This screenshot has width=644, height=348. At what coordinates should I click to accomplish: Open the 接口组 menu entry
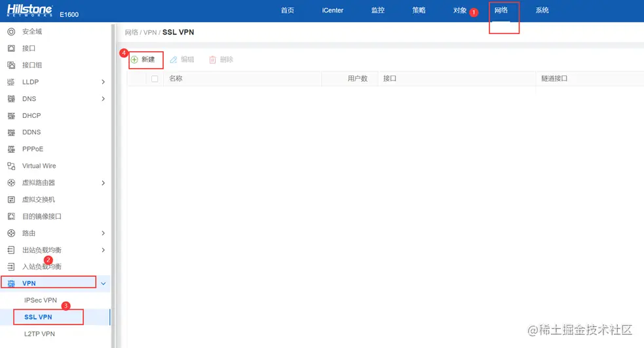pyautogui.click(x=32, y=66)
